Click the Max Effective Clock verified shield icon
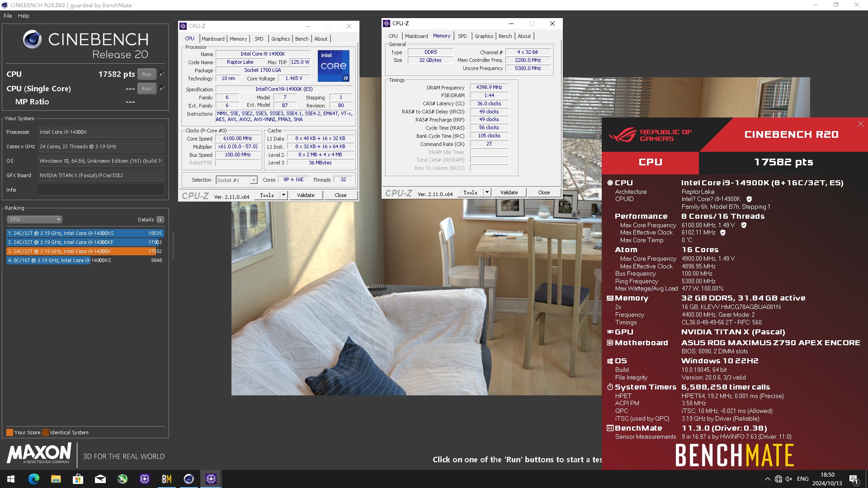The height and width of the screenshot is (488, 868). click(723, 233)
